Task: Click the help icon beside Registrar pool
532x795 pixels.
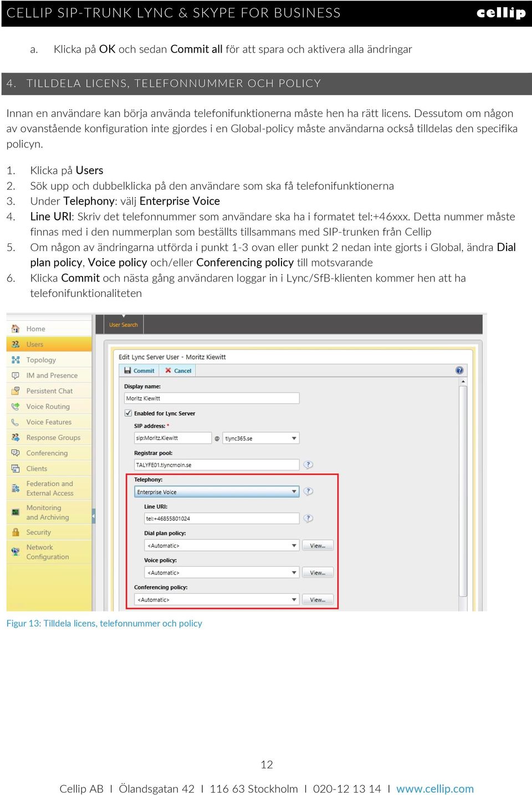Action: tap(308, 465)
